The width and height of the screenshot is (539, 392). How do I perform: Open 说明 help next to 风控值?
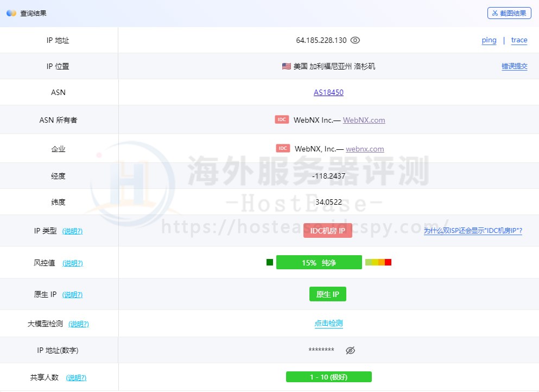tap(72, 263)
